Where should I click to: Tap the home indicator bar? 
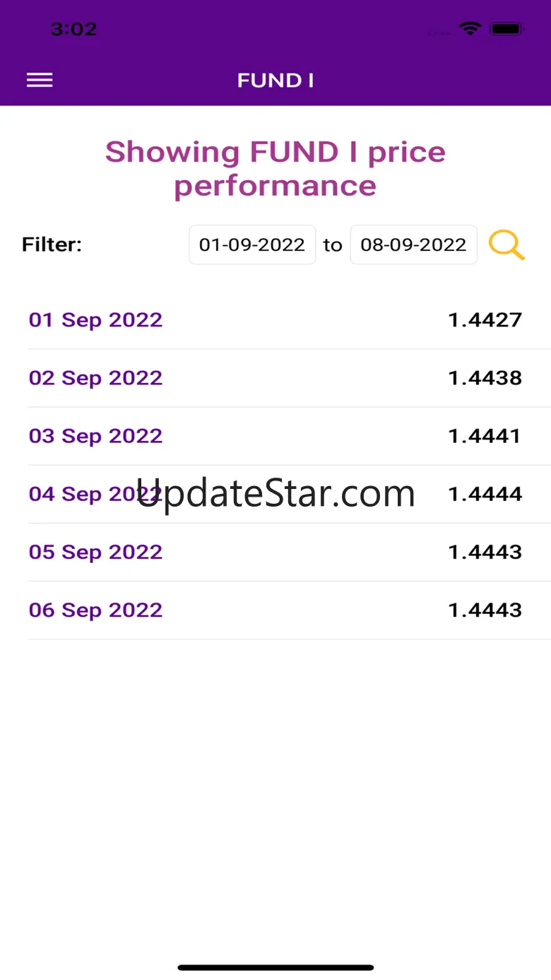pyautogui.click(x=275, y=967)
